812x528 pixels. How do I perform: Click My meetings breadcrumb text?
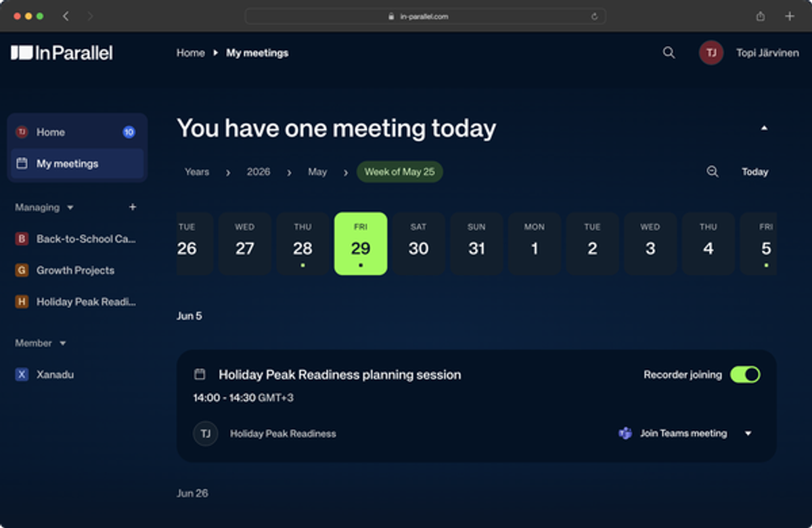[257, 53]
